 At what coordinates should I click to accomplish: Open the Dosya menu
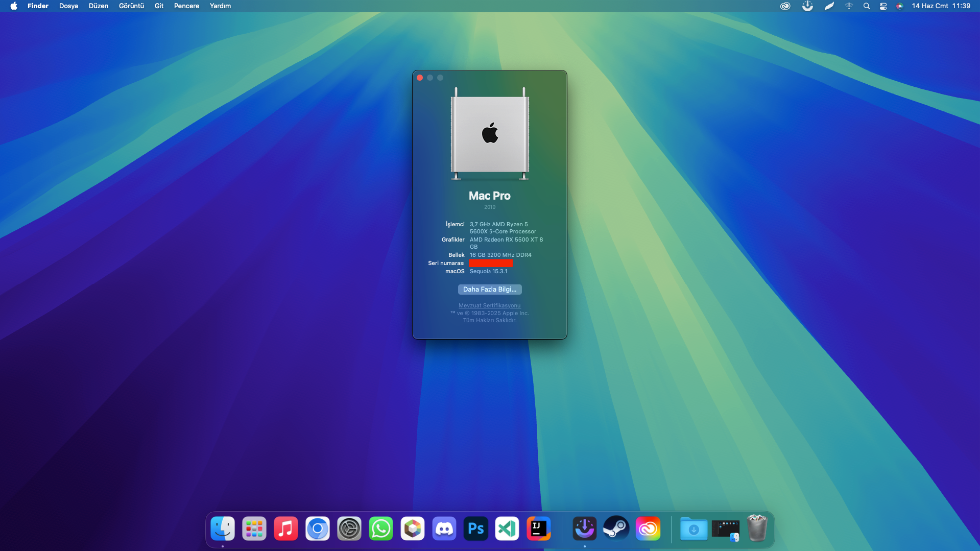pos(68,6)
